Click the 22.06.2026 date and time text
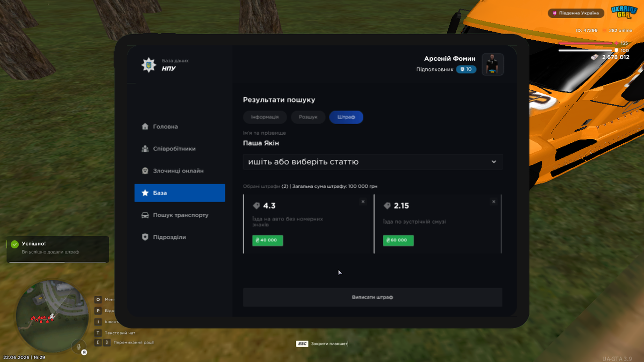The height and width of the screenshot is (362, 644). click(24, 357)
